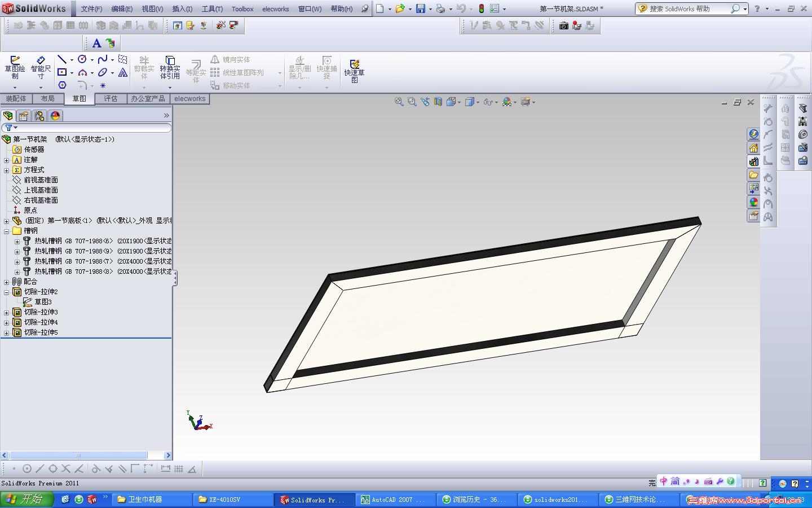Click the New document icon
Image resolution: width=812 pixels, height=508 pixels.
click(380, 8)
